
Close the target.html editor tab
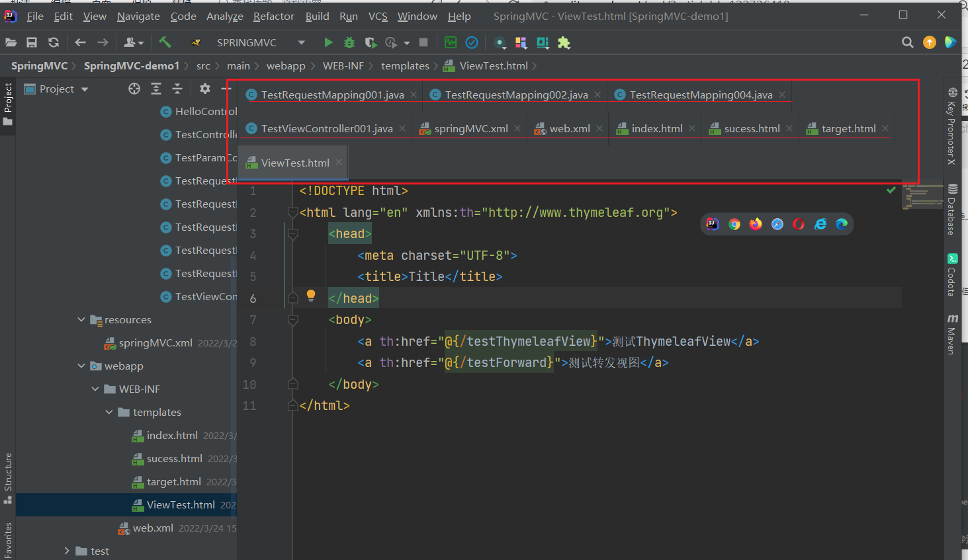click(885, 128)
